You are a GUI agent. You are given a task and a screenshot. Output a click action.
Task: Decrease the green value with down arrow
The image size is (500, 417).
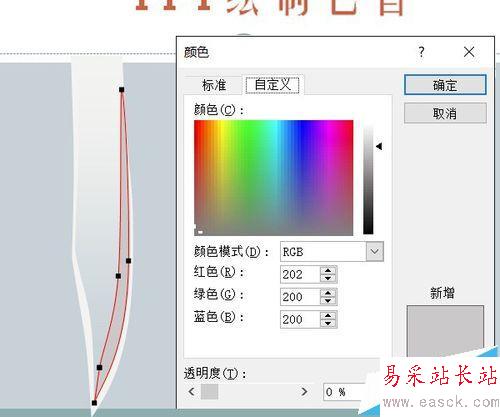pos(328,301)
